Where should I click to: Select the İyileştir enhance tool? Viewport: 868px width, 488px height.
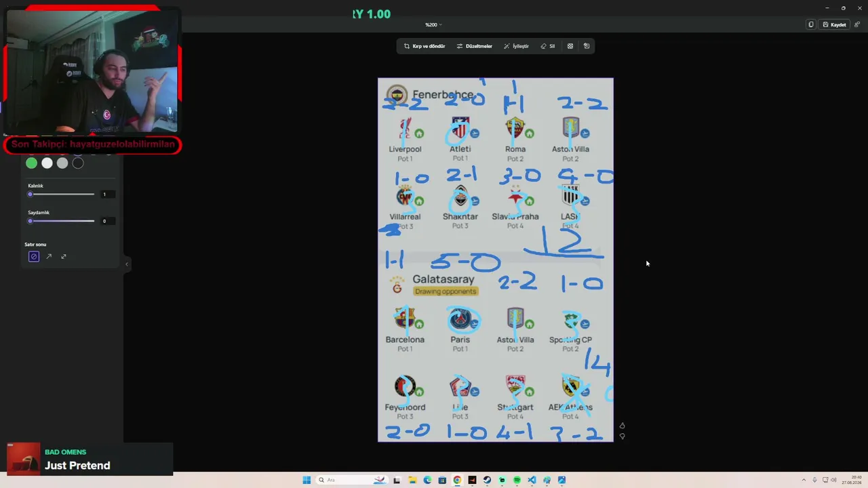coord(516,46)
